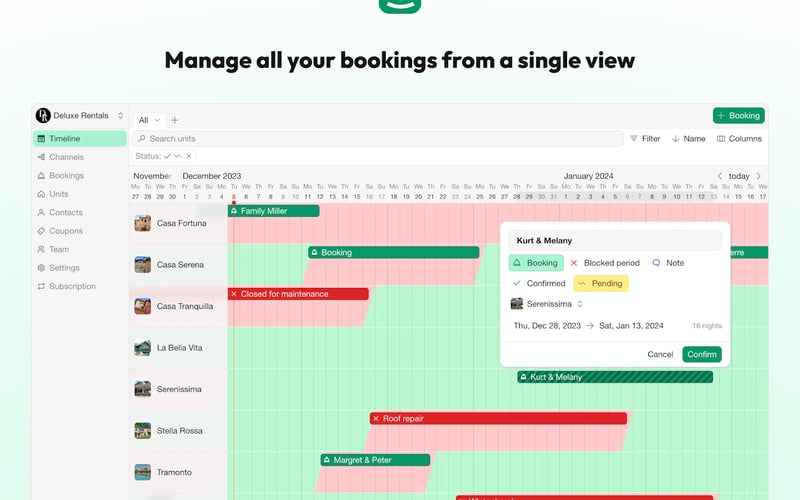Sort by Name

(688, 139)
